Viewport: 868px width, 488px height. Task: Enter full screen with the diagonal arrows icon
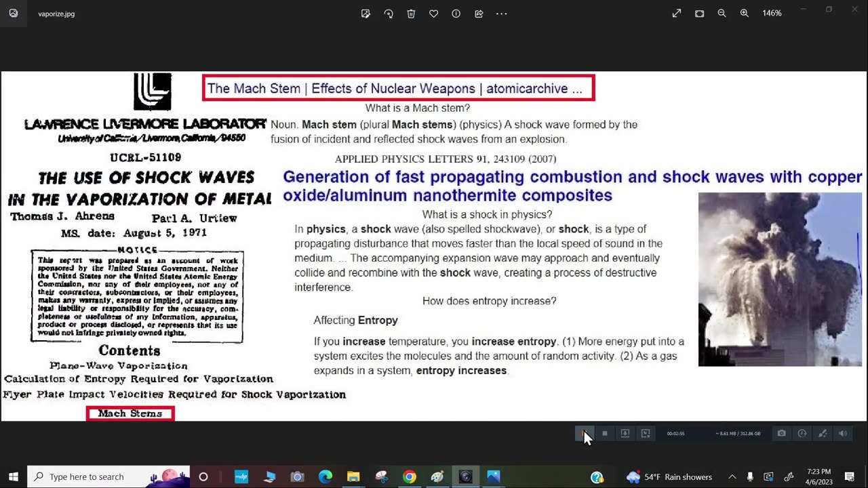[677, 14]
